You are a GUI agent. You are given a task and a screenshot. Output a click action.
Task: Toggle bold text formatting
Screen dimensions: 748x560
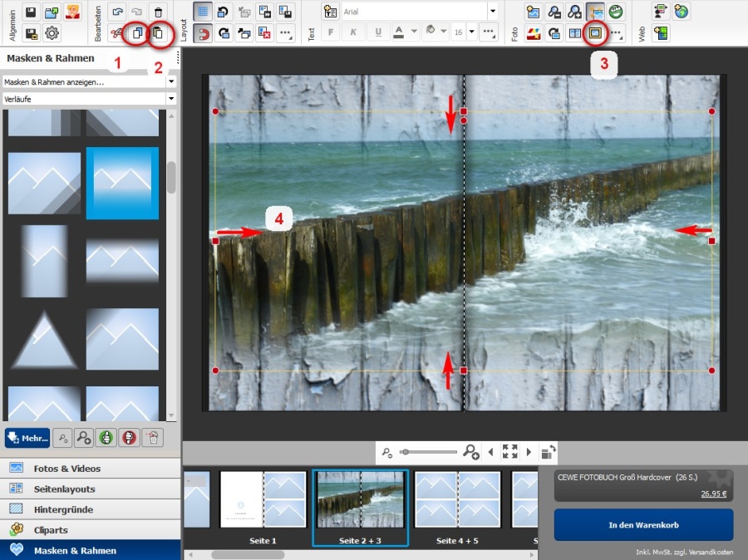330,34
